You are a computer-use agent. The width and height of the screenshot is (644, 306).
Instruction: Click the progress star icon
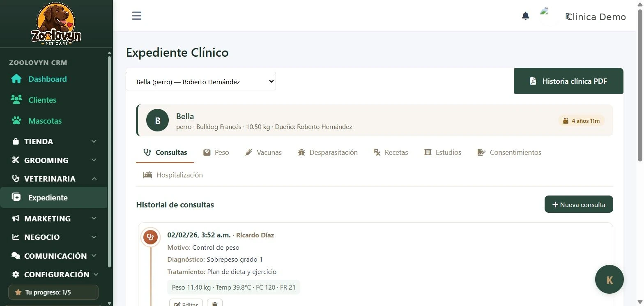coord(18,292)
